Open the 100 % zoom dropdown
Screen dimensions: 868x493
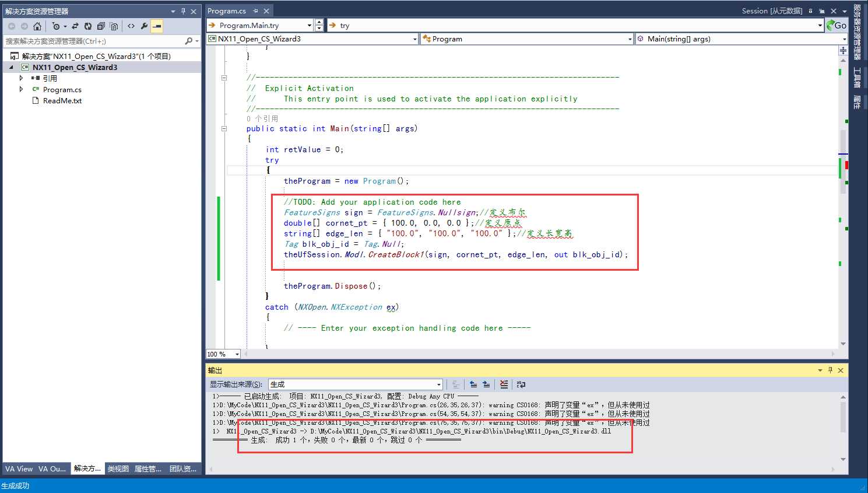coord(237,354)
